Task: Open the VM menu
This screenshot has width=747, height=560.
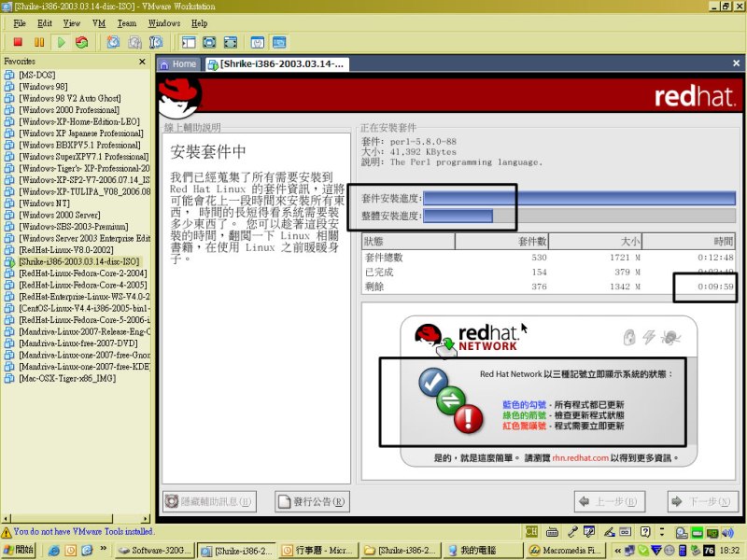Action: (99, 22)
